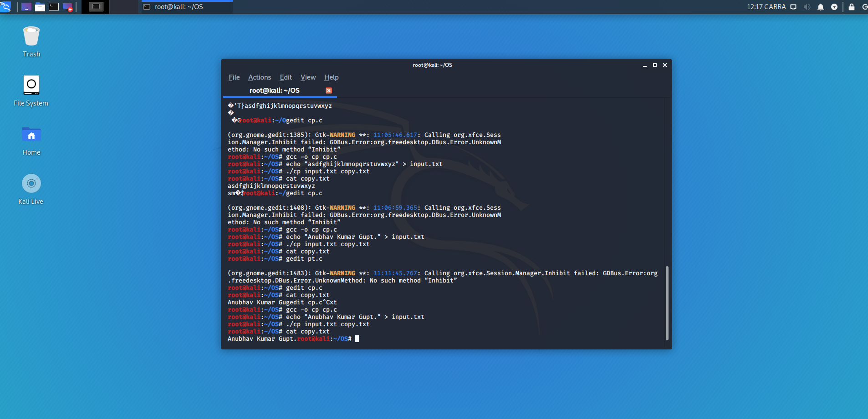868x419 pixels.
Task: Open the terminal emulator taskbar icon
Action: [54, 7]
